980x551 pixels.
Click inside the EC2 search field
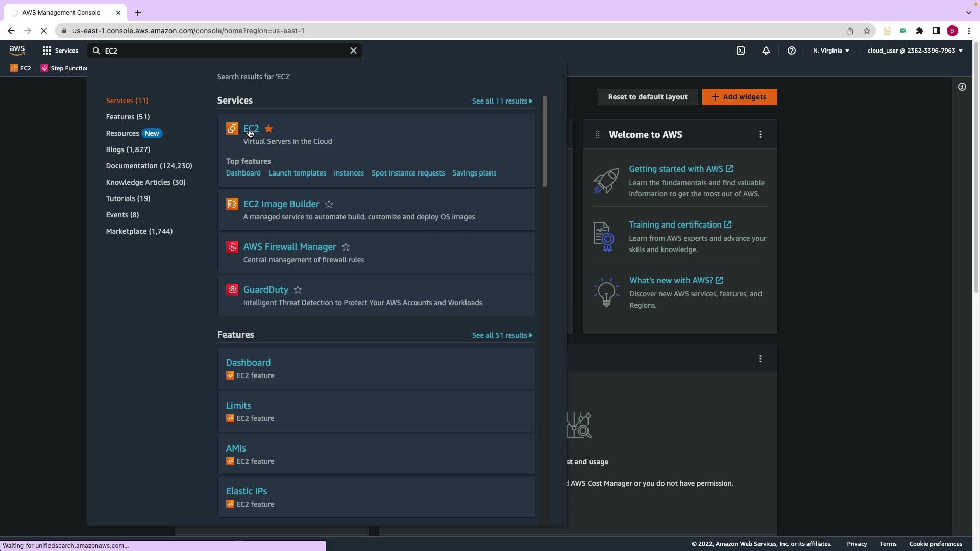tap(225, 51)
